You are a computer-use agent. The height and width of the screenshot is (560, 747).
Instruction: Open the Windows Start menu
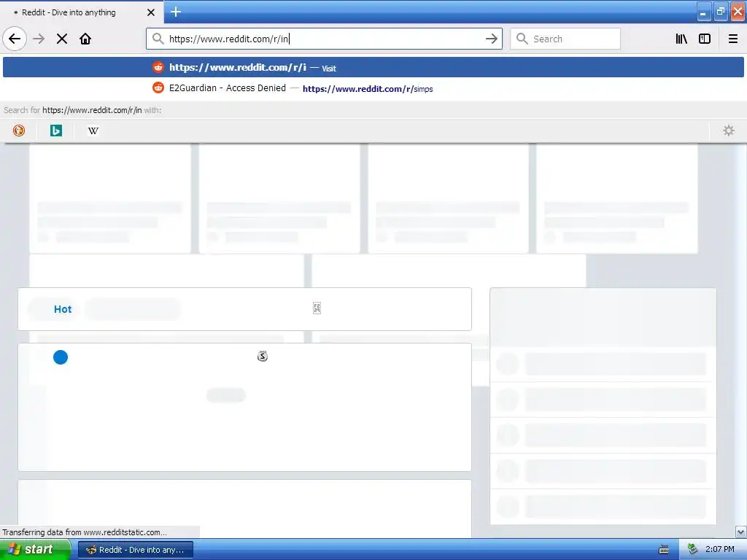click(x=35, y=550)
